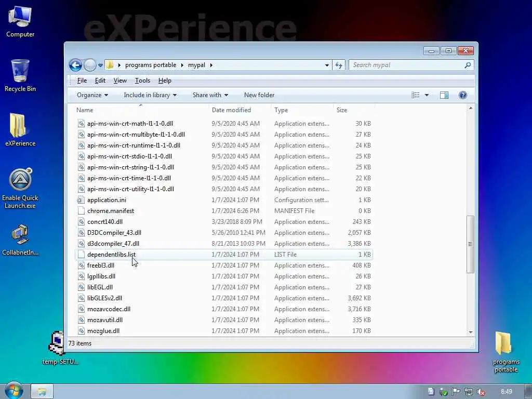Go to programs portable in breadcrumb
Image resolution: width=532 pixels, height=399 pixels.
pos(151,65)
